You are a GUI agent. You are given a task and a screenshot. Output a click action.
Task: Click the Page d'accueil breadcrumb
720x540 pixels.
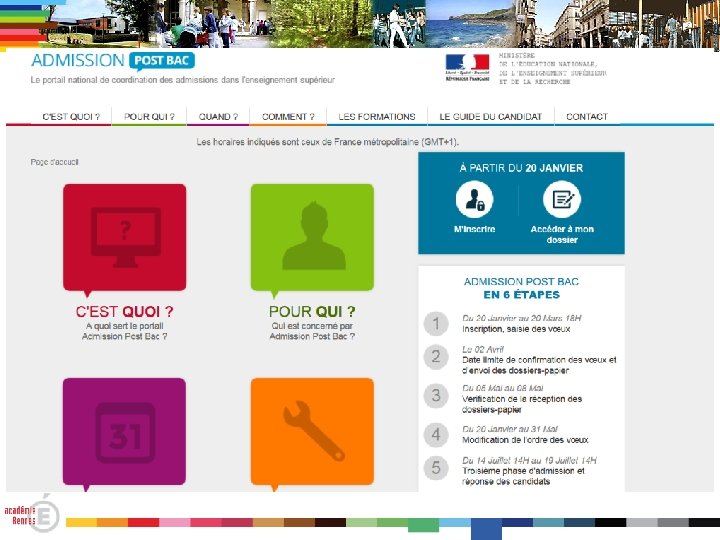pyautogui.click(x=55, y=162)
